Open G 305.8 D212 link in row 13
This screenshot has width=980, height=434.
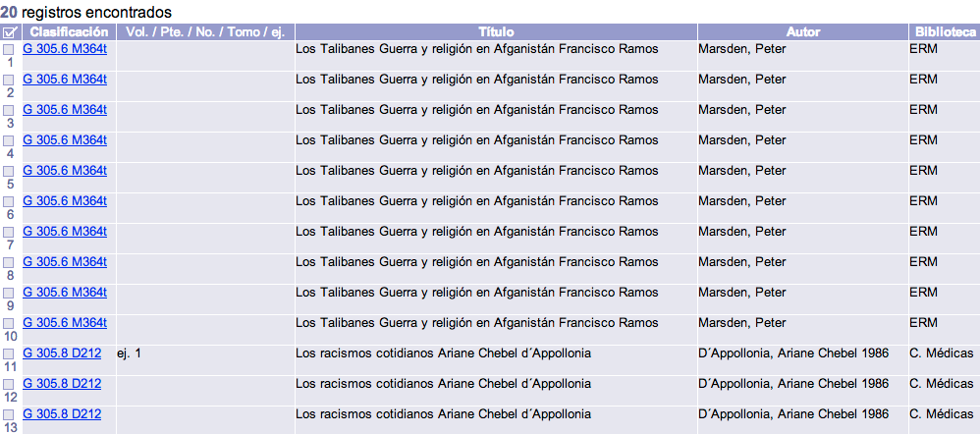tap(62, 414)
